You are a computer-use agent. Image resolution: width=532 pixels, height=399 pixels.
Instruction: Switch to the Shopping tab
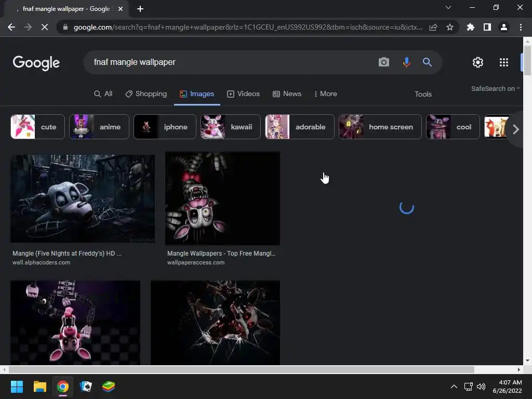(146, 94)
